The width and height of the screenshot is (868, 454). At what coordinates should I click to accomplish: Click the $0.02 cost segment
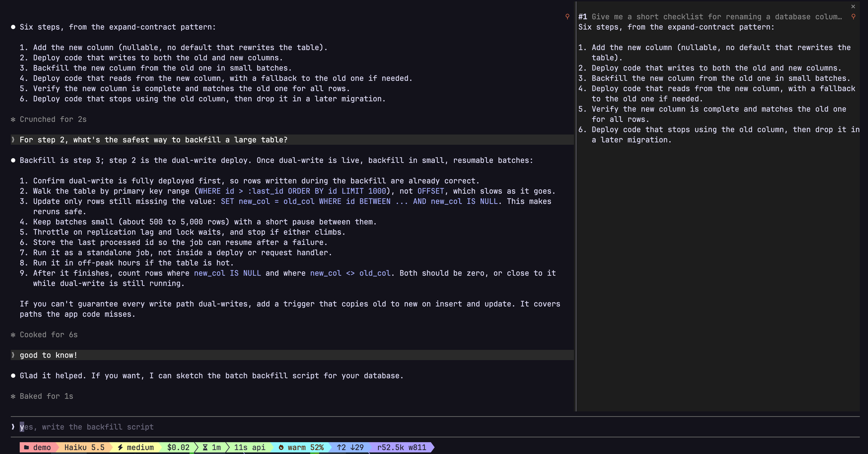point(178,447)
